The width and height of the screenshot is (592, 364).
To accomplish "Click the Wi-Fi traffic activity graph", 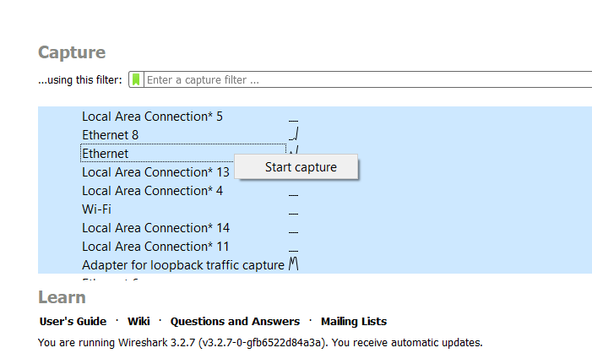I will (294, 211).
